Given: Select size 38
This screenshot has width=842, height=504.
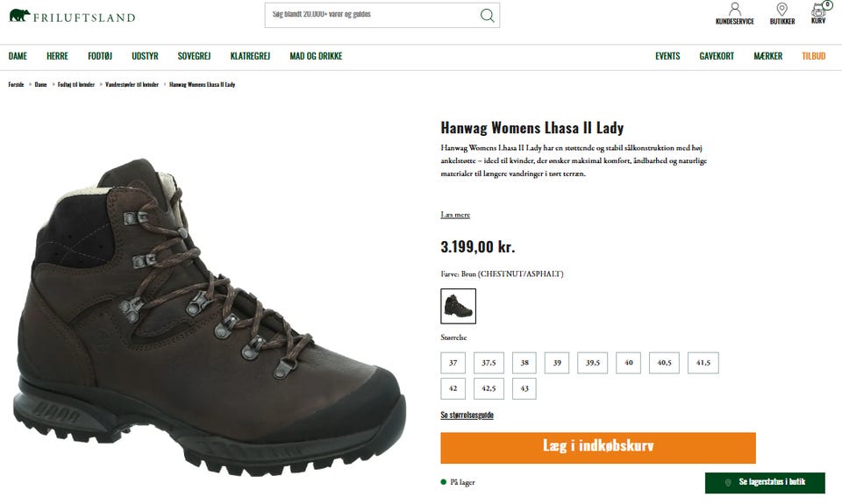Looking at the screenshot, I should pos(524,363).
